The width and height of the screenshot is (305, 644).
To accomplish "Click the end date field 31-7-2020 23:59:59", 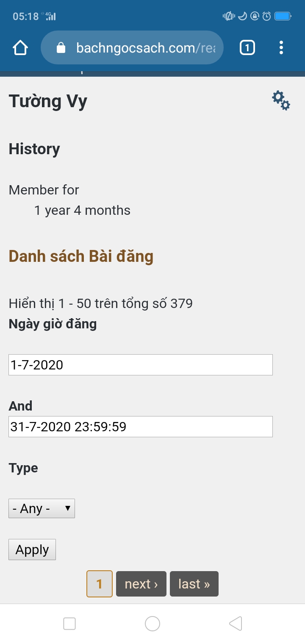I will point(140,427).
